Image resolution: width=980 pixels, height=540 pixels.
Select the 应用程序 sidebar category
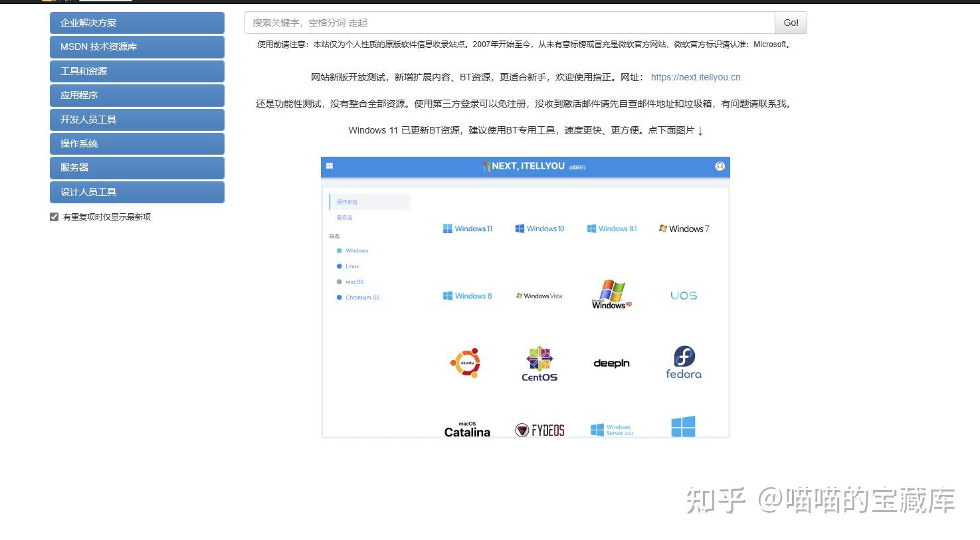tap(137, 95)
